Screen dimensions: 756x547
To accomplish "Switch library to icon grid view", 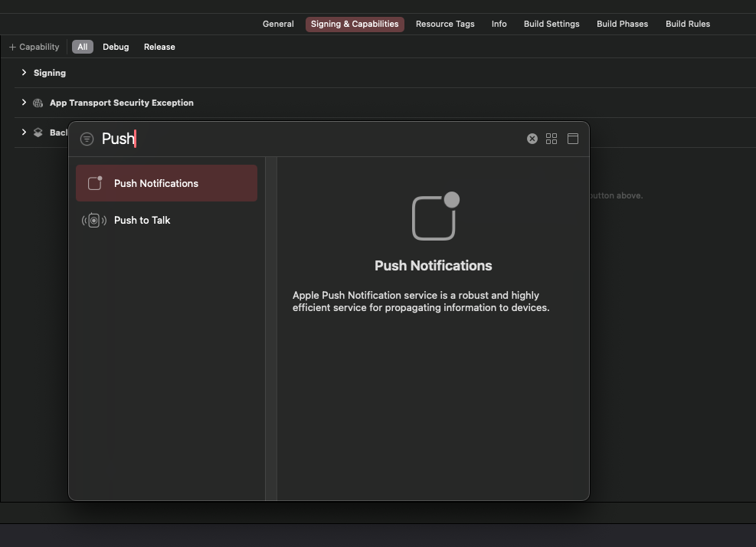I will tap(551, 139).
